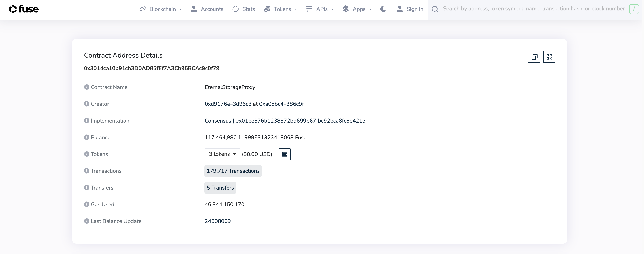View the 5 Transfers
Screen dimensions: 644x254
click(220, 188)
